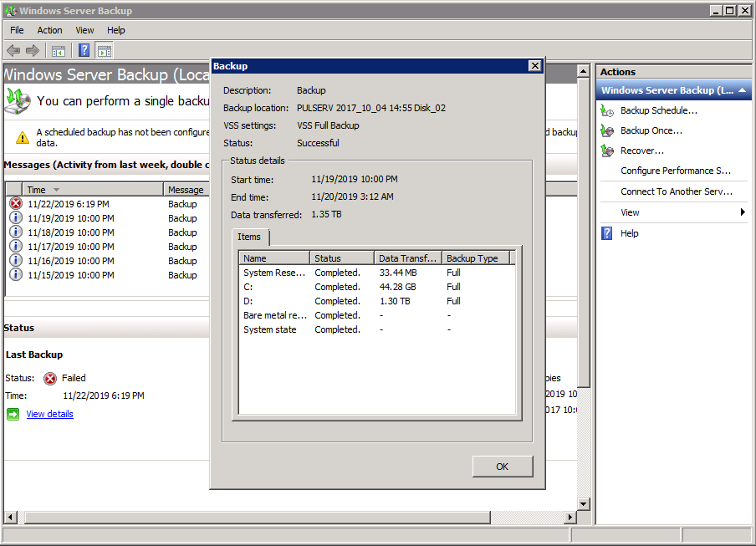Image resolution: width=756 pixels, height=546 pixels.
Task: Click the Recover icon in Actions pane
Action: 607,151
